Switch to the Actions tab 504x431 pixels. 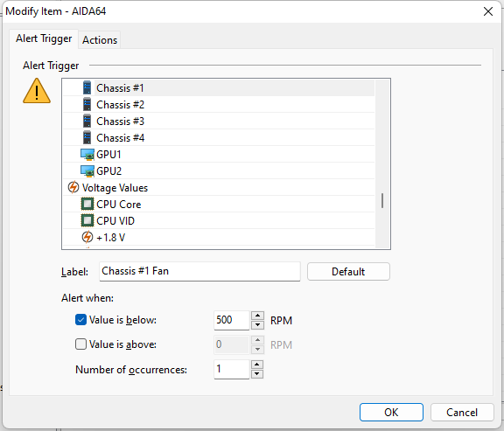pyautogui.click(x=100, y=40)
